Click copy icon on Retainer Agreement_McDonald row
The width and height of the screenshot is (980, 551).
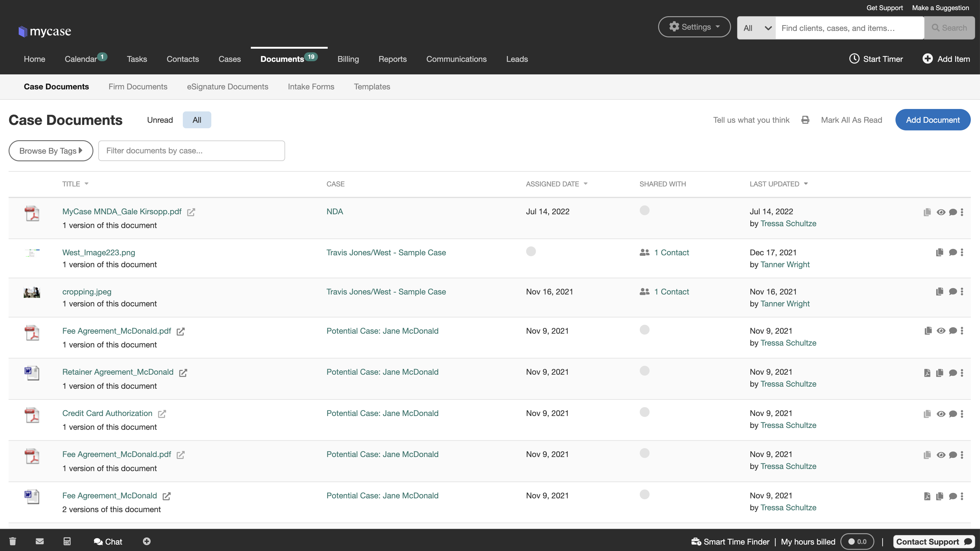939,373
